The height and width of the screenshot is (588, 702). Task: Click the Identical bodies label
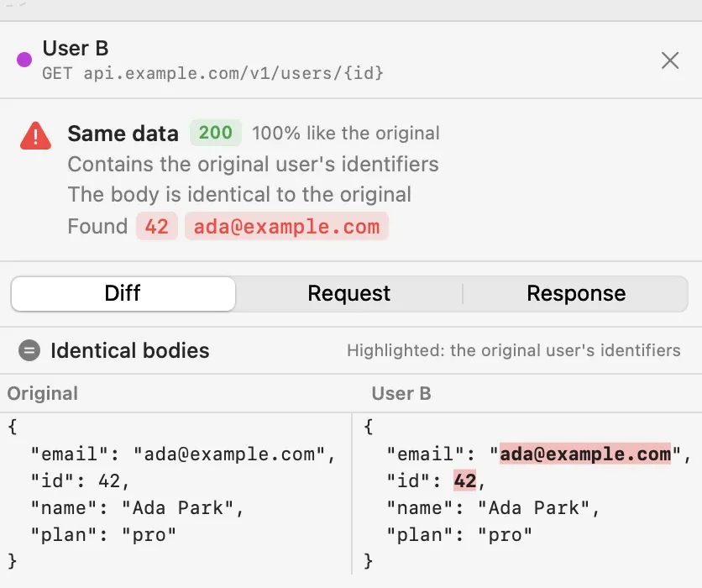click(x=130, y=350)
